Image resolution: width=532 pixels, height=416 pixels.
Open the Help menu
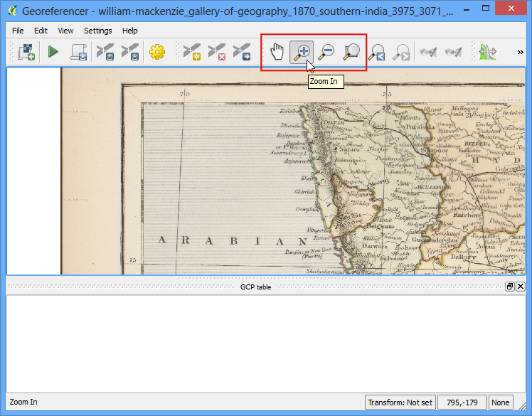[130, 31]
